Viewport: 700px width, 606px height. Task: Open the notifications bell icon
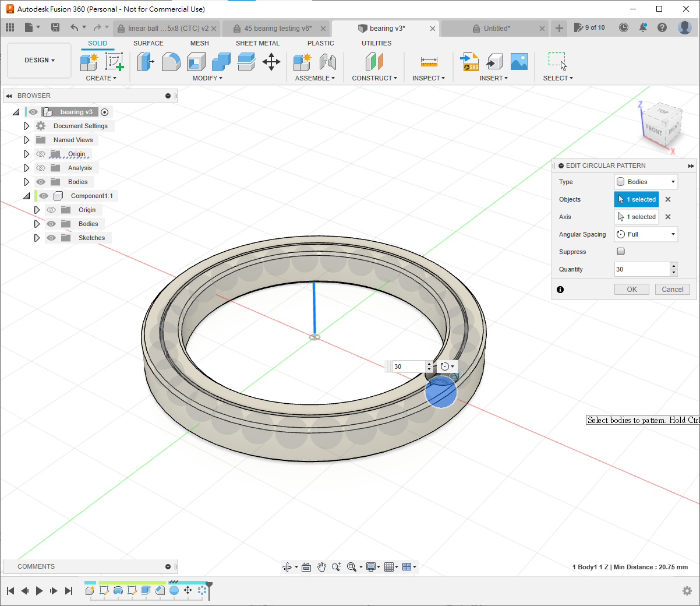click(643, 27)
